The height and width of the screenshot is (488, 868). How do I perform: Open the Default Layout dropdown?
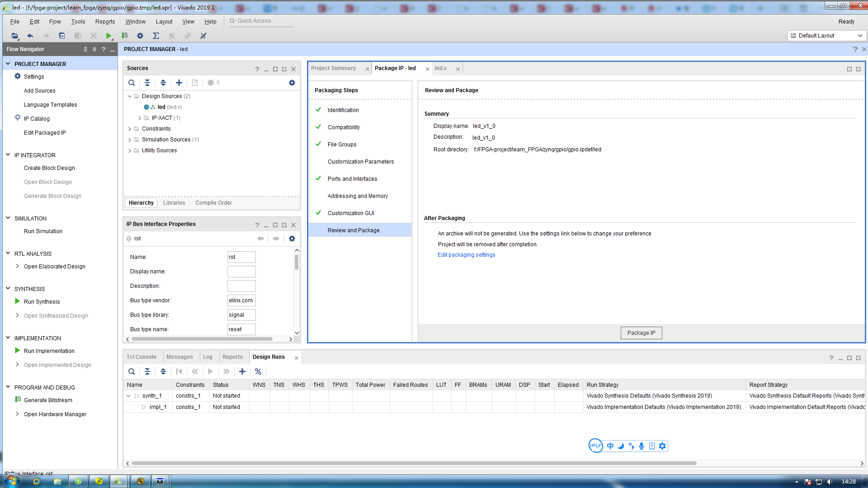(x=826, y=36)
